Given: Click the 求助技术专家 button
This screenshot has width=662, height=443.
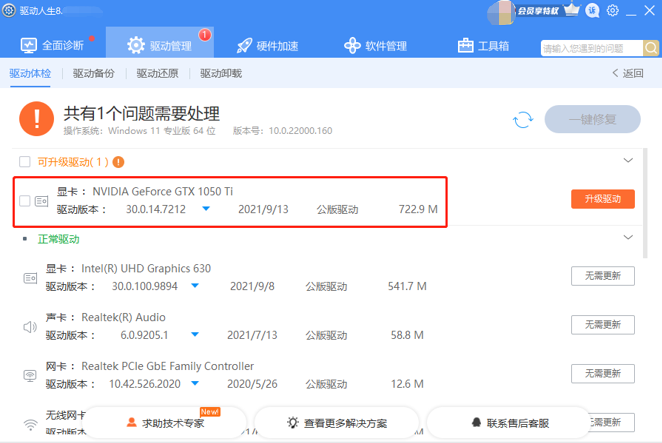Looking at the screenshot, I should click(x=166, y=422).
